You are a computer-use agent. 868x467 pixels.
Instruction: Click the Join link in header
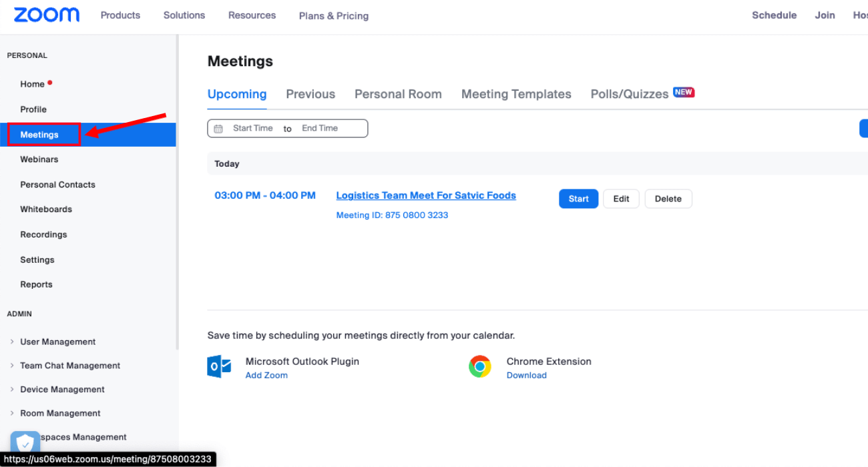tap(825, 15)
